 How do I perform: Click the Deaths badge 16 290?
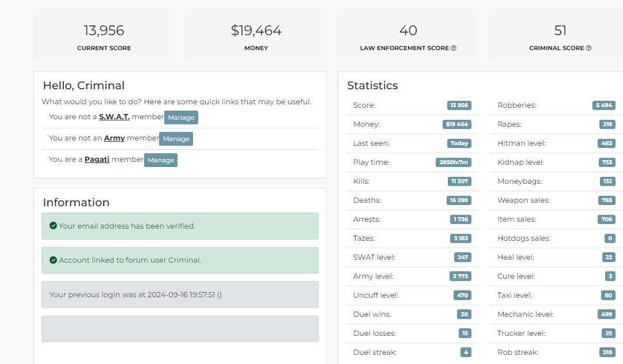[x=459, y=200]
